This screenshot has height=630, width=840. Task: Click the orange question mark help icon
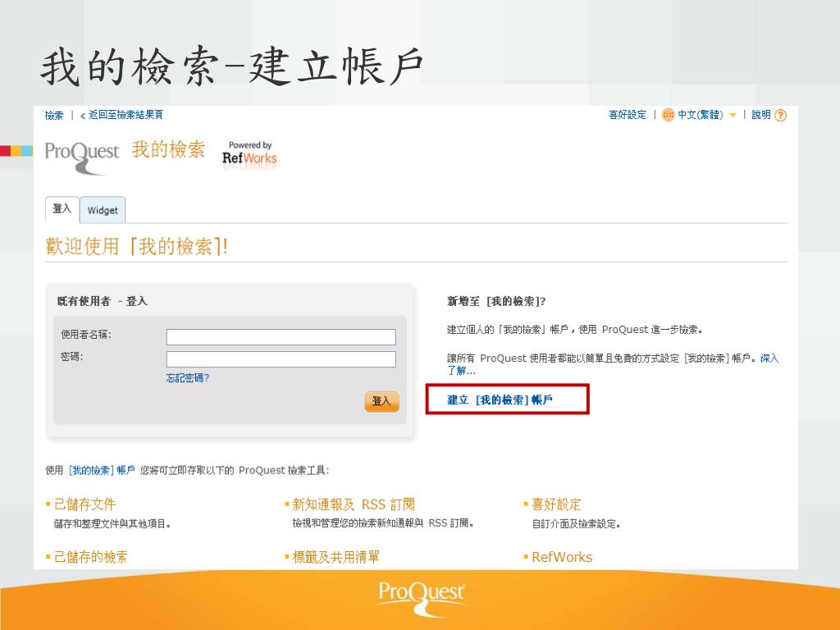[781, 115]
